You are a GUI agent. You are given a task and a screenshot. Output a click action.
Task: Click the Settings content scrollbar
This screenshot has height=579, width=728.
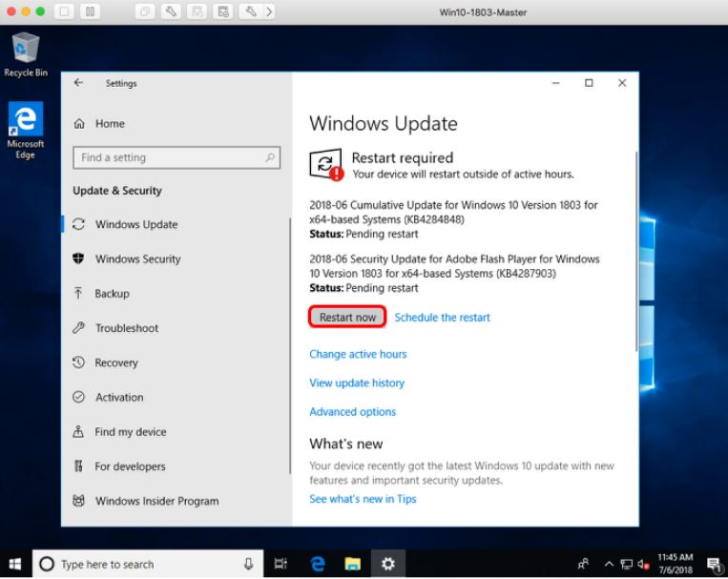[636, 252]
